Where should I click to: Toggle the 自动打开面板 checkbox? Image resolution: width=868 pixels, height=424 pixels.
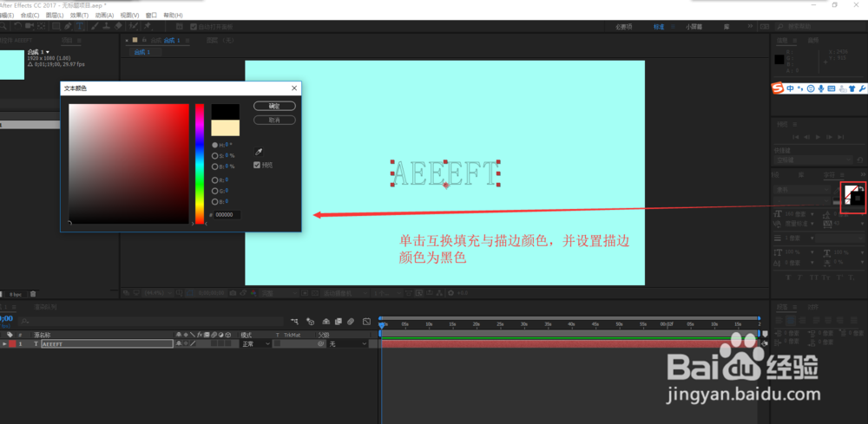click(x=194, y=27)
